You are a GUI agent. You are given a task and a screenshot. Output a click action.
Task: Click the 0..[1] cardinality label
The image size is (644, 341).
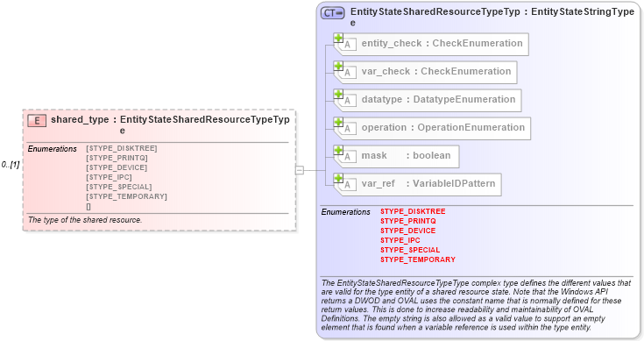(11, 165)
